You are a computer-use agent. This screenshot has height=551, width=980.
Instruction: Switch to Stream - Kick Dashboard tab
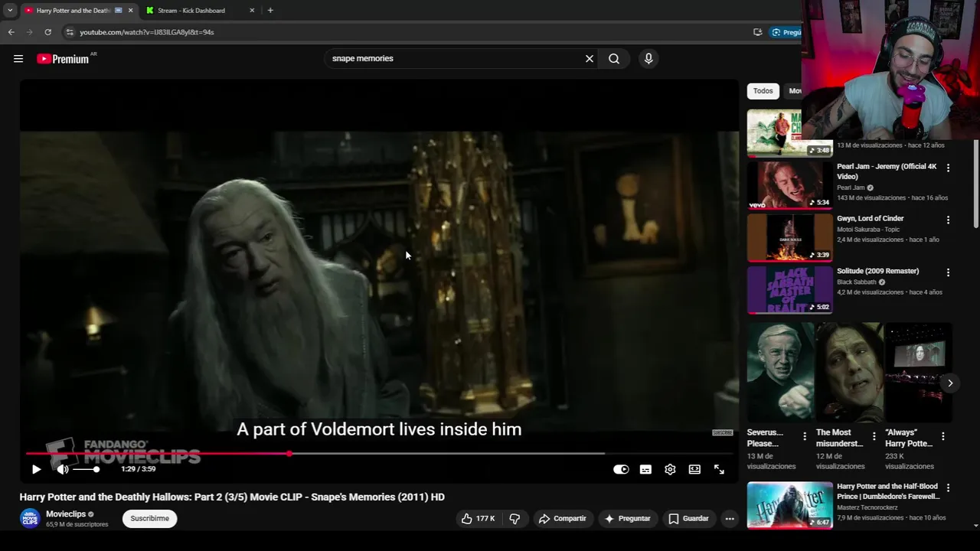(191, 11)
